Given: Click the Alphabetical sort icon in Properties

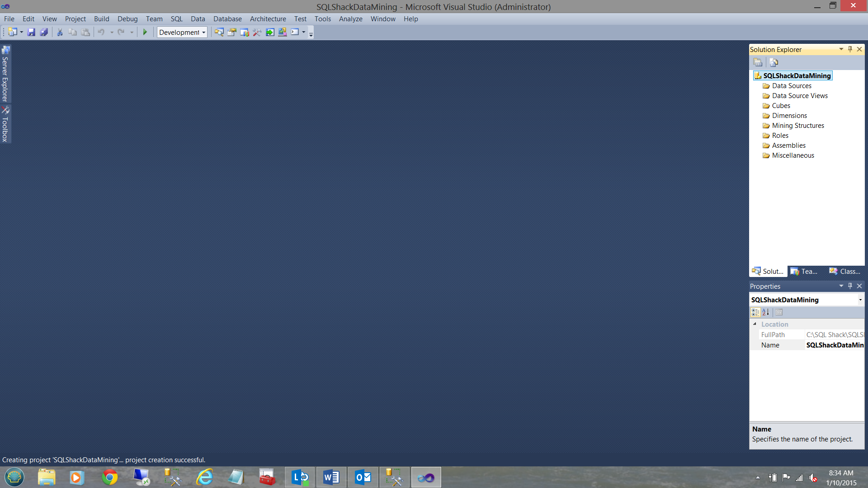Looking at the screenshot, I should [766, 312].
